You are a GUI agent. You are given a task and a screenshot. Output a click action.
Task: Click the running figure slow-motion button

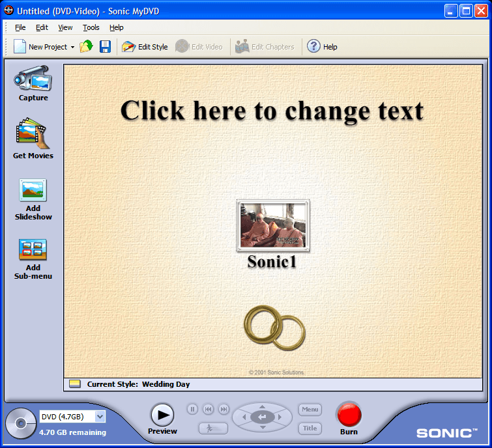(x=213, y=428)
